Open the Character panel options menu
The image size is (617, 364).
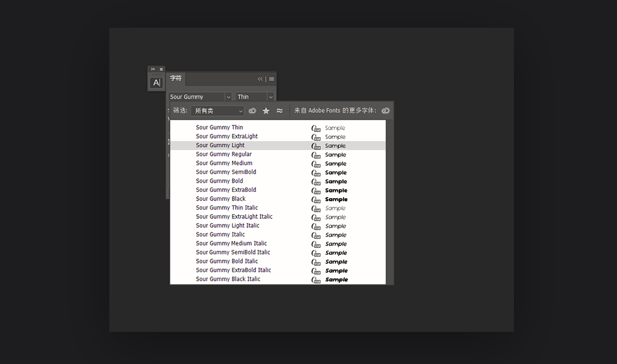click(x=271, y=79)
